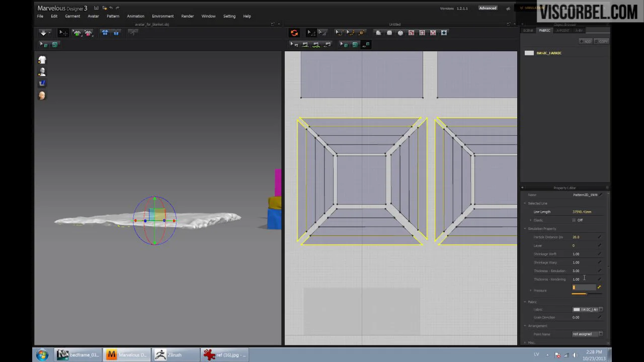
Task: Select the green Free Sewing tool icon
Action: [x=316, y=44]
